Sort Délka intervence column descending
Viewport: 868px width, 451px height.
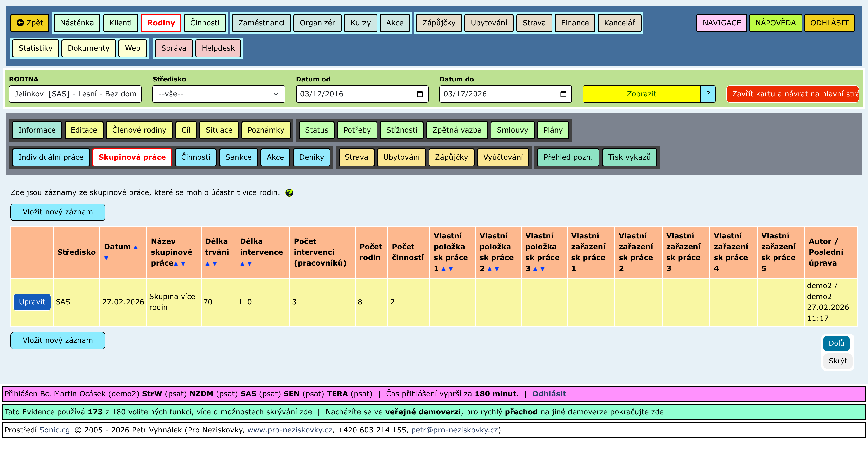pyautogui.click(x=250, y=264)
